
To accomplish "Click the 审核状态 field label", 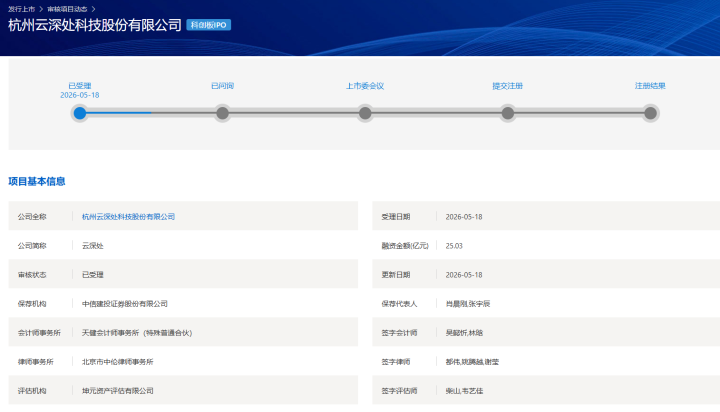I will pos(32,275).
